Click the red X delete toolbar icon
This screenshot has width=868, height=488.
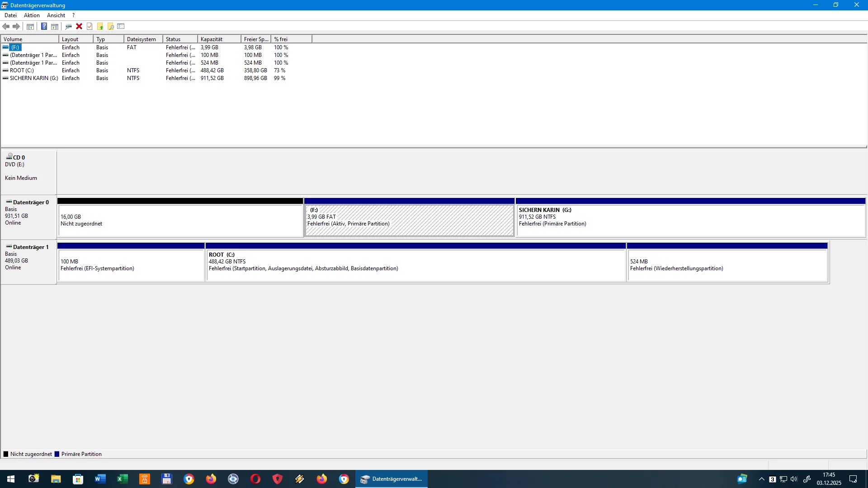79,26
